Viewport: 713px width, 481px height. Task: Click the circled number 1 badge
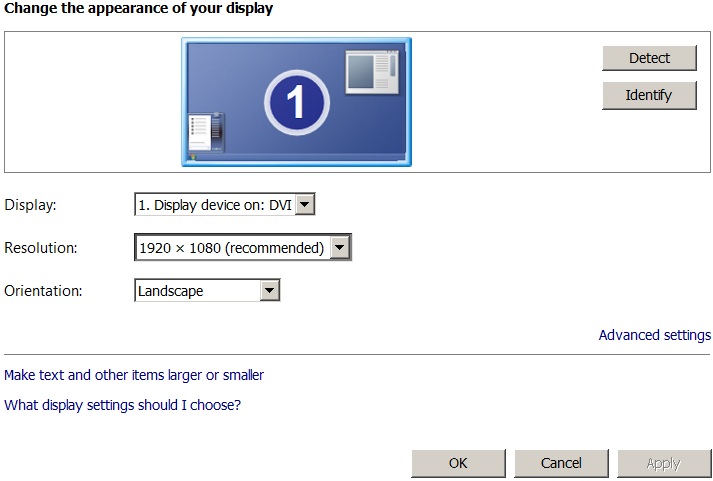pyautogui.click(x=296, y=101)
